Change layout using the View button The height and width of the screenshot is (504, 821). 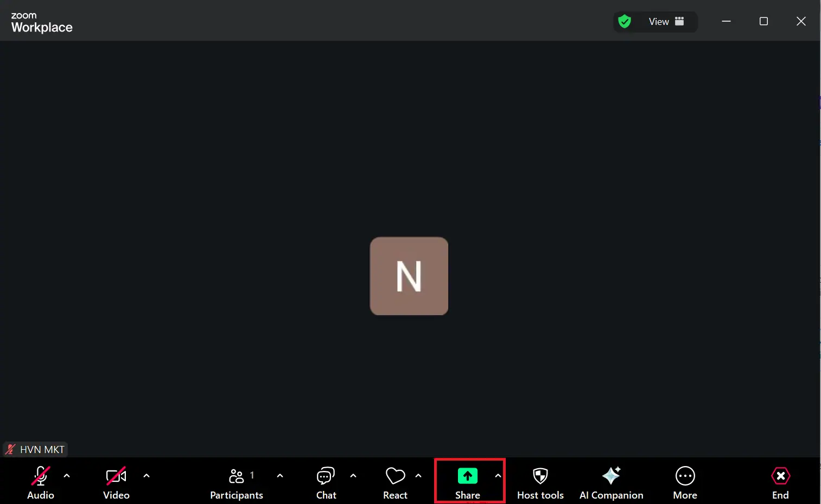point(666,22)
